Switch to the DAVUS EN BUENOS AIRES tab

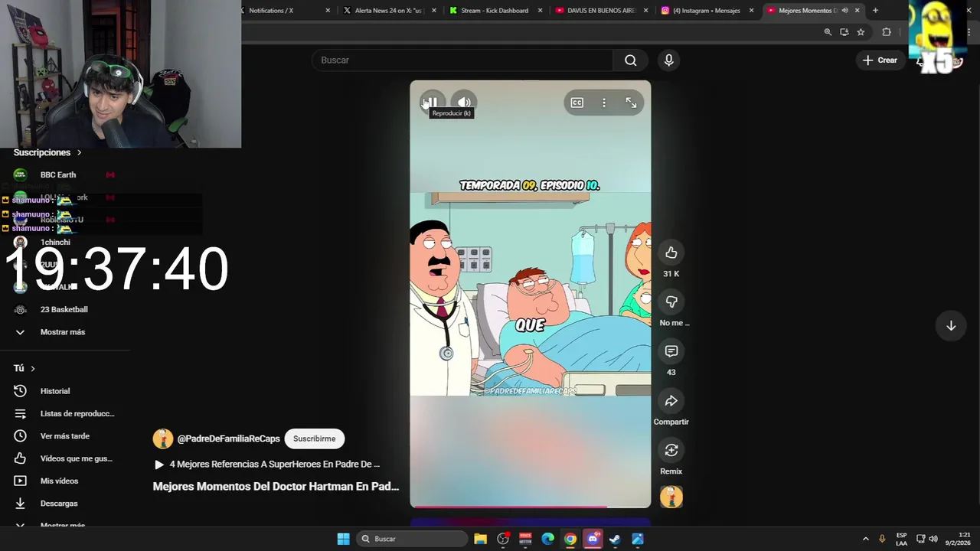pos(601,10)
